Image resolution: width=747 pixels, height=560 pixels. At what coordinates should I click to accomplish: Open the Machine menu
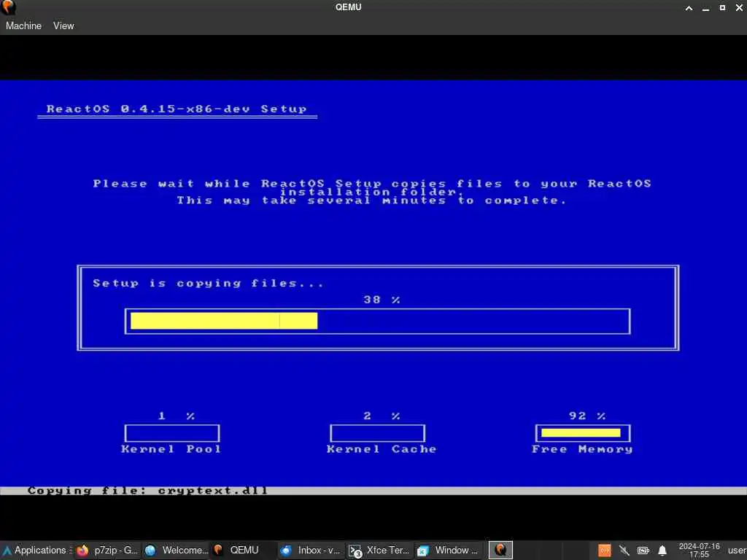click(23, 26)
